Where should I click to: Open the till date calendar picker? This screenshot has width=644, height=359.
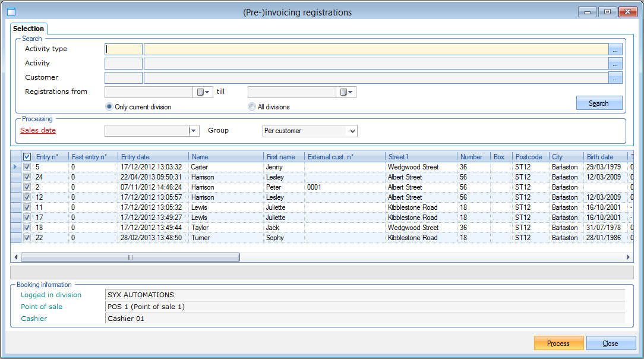coord(346,92)
